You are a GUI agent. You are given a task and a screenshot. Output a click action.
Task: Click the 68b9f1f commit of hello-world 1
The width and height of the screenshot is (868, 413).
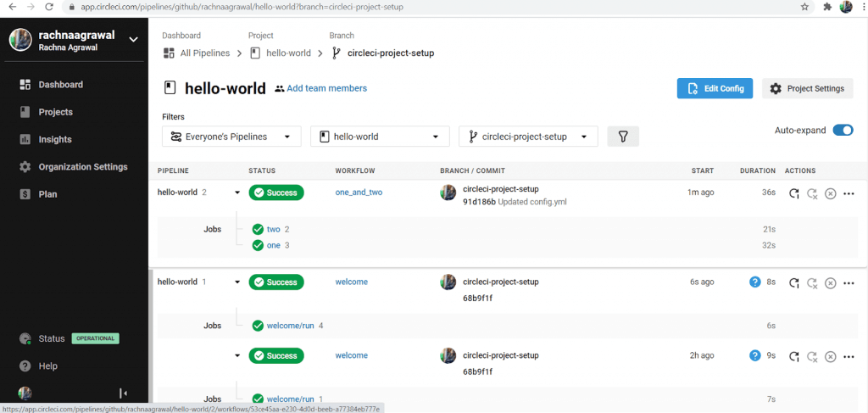tap(477, 299)
